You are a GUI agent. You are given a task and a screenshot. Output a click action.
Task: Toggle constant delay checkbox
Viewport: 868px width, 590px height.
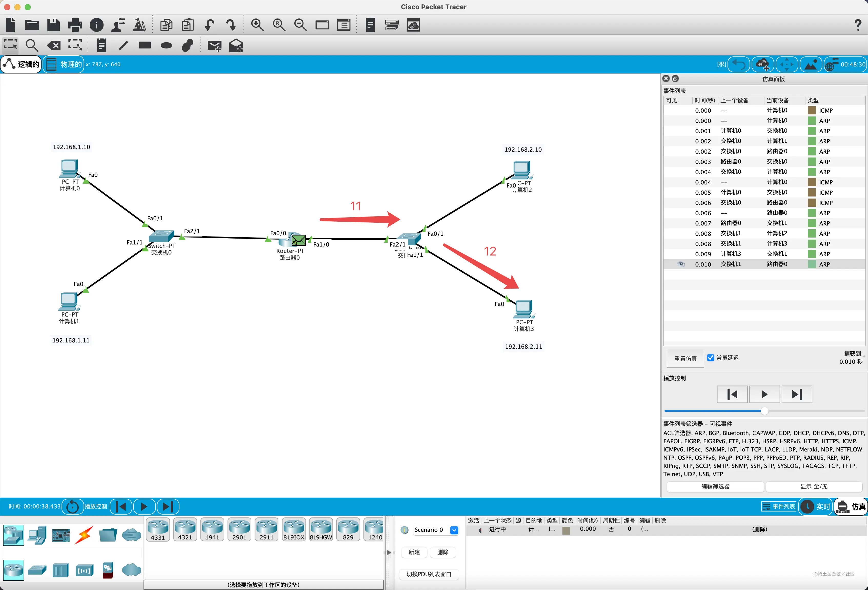point(710,358)
